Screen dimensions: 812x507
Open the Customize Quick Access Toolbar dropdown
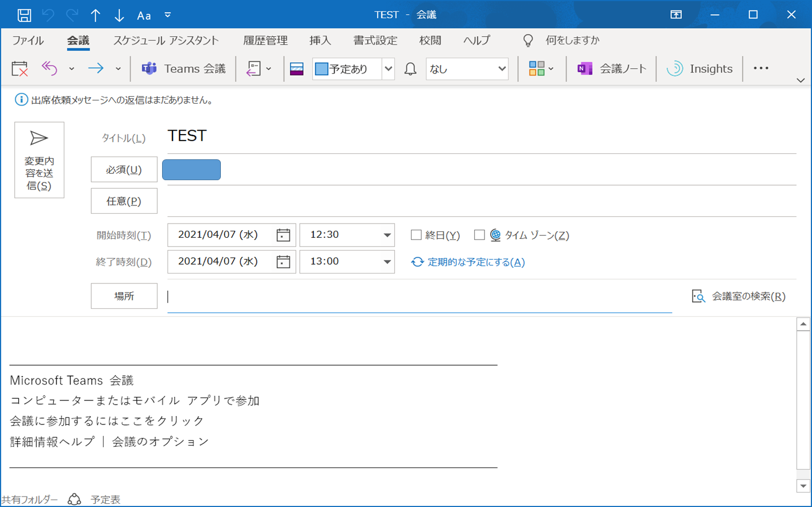[168, 15]
